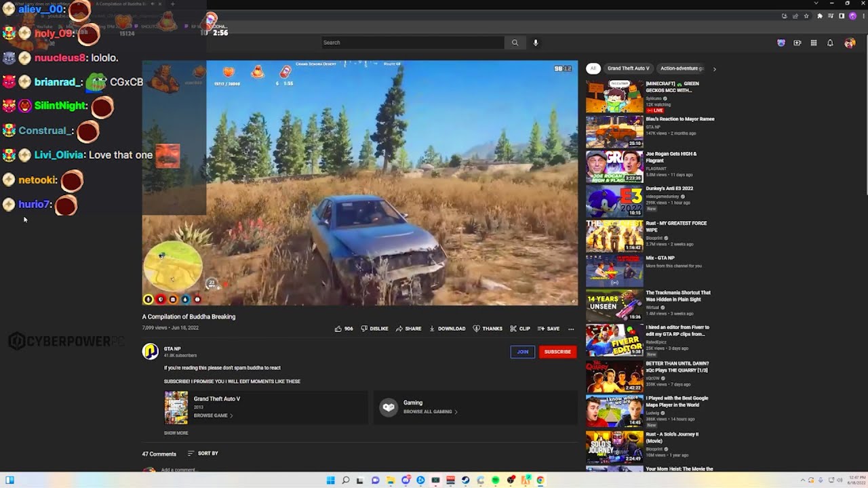Open the Fiverr editor video thumbnail
Screen dimensions: 868x488
pos(614,340)
